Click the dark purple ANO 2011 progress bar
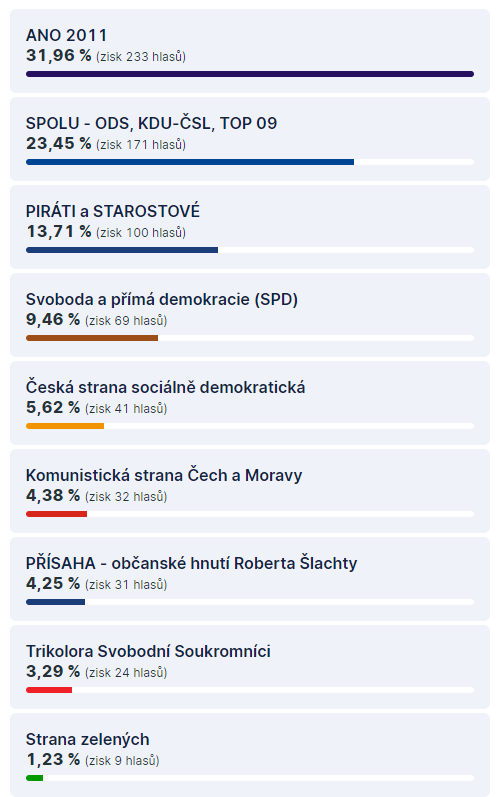Screen dimensions: 497x797 pyautogui.click(x=250, y=74)
